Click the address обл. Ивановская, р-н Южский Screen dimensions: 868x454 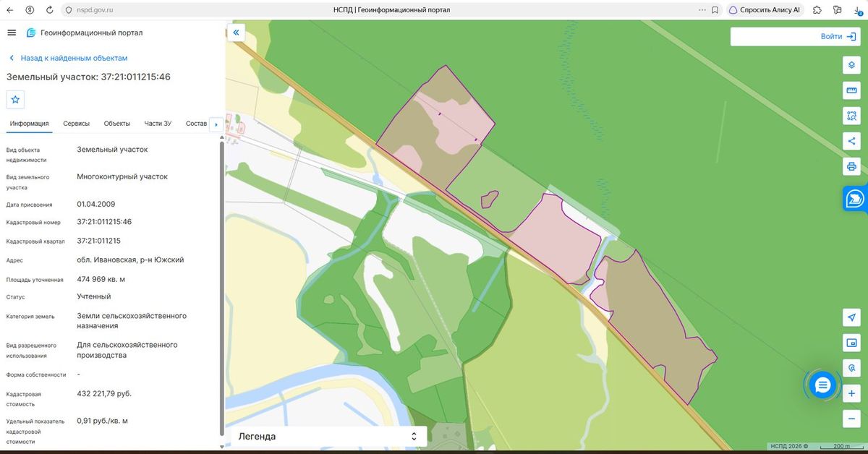coord(130,260)
